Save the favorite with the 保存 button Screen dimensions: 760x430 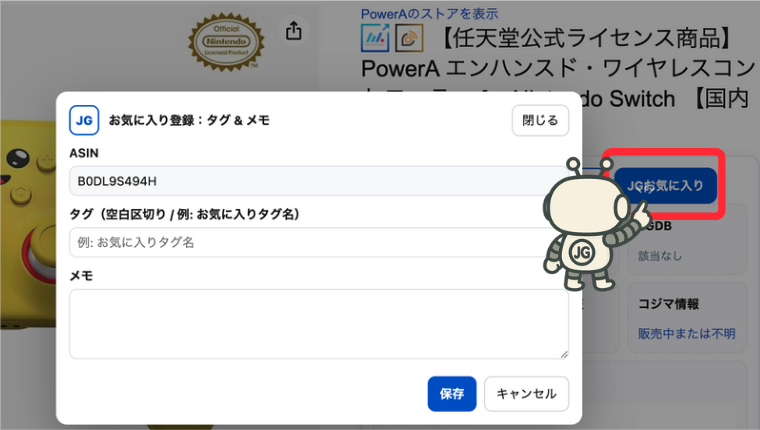[451, 394]
